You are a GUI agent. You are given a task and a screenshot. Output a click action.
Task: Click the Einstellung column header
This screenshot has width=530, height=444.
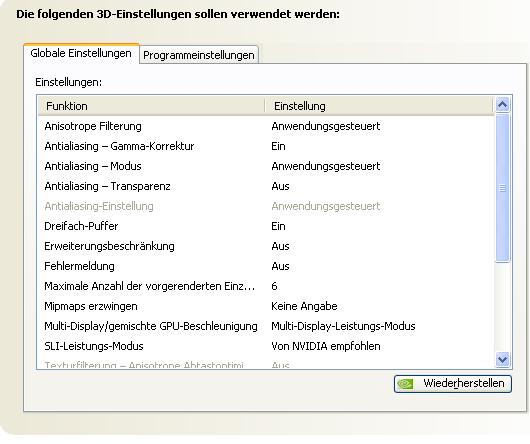click(379, 106)
